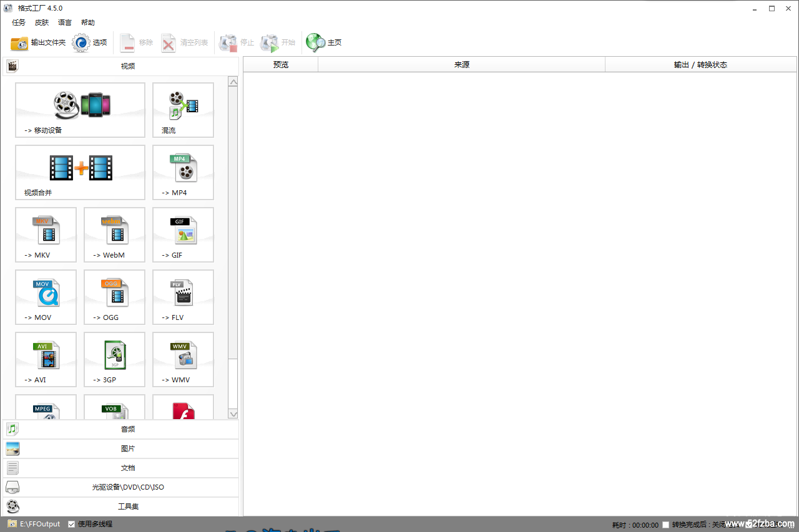Open the 视频合并 video joiner tile
This screenshot has height=532, width=799.
point(80,172)
